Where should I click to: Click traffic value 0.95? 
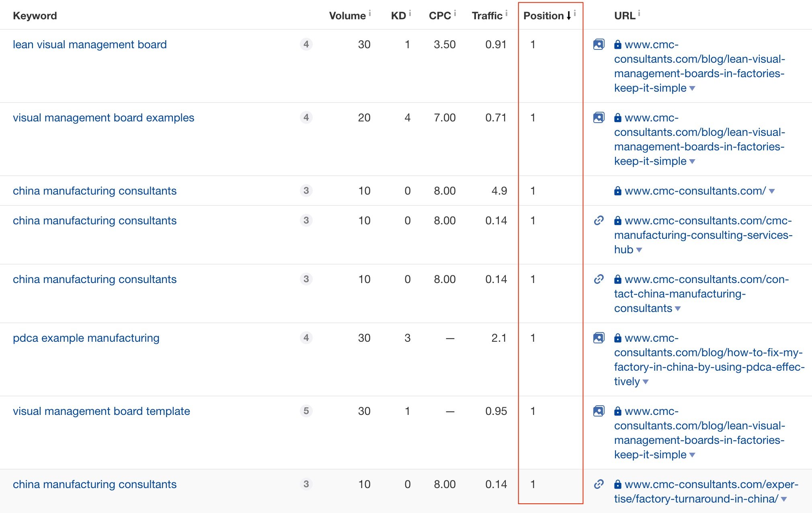496,411
